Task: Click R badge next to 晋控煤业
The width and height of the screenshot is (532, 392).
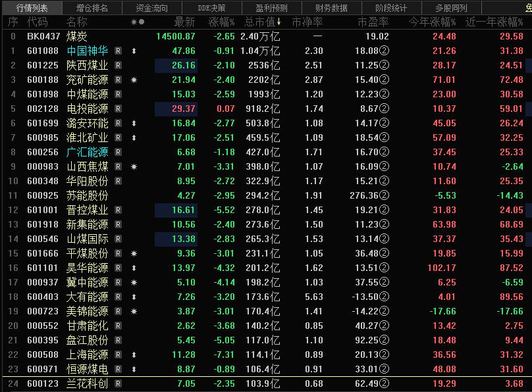Action: (118, 210)
